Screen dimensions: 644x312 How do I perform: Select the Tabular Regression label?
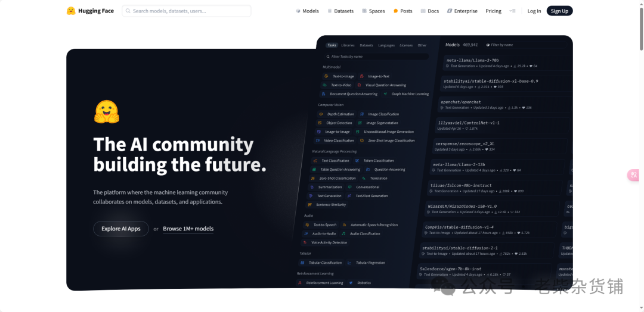pos(370,263)
